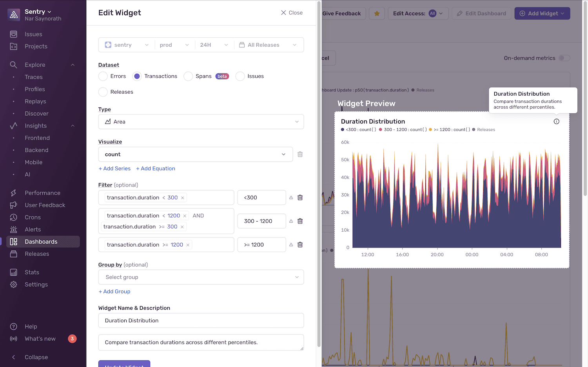Enable the On-demand metrics toggle
The image size is (588, 367).
(565, 58)
